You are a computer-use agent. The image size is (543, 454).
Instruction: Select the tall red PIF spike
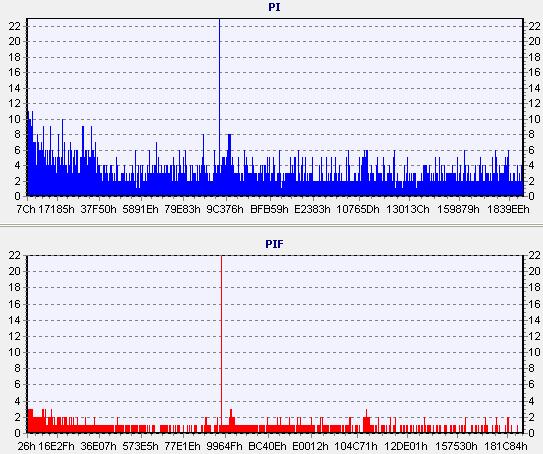[221, 344]
